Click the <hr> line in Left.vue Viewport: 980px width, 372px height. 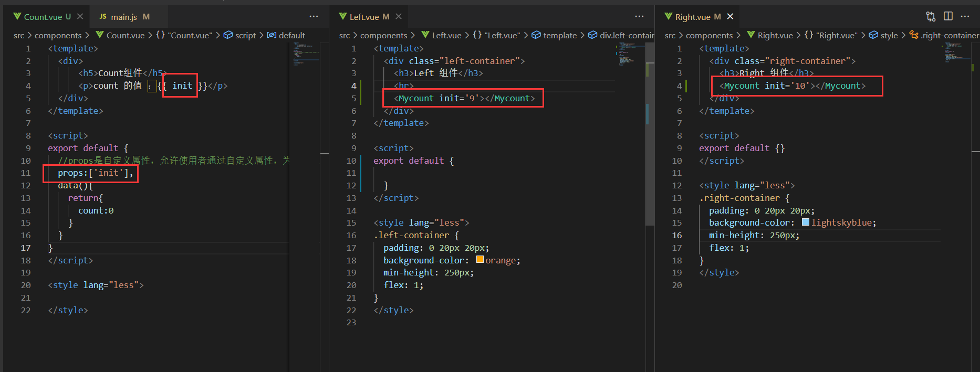(x=403, y=86)
